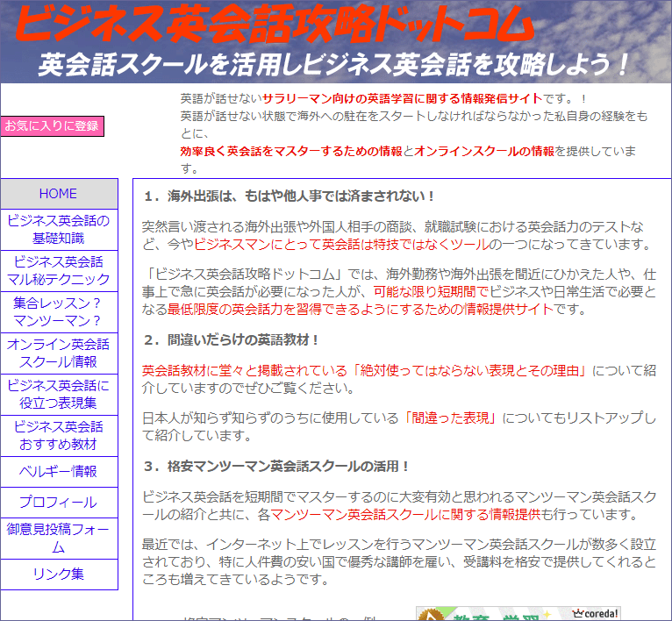
Task: Open the ベルギー情報 page
Action: [59, 471]
